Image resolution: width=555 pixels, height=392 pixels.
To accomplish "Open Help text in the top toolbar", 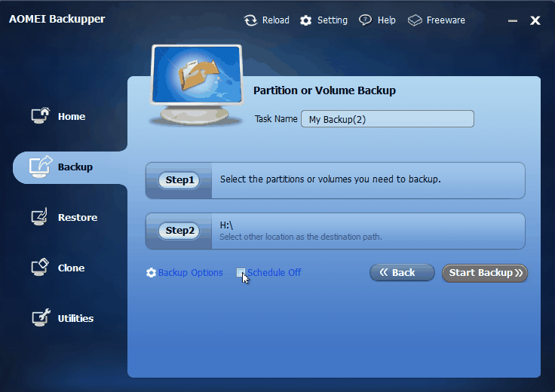I will coord(387,20).
